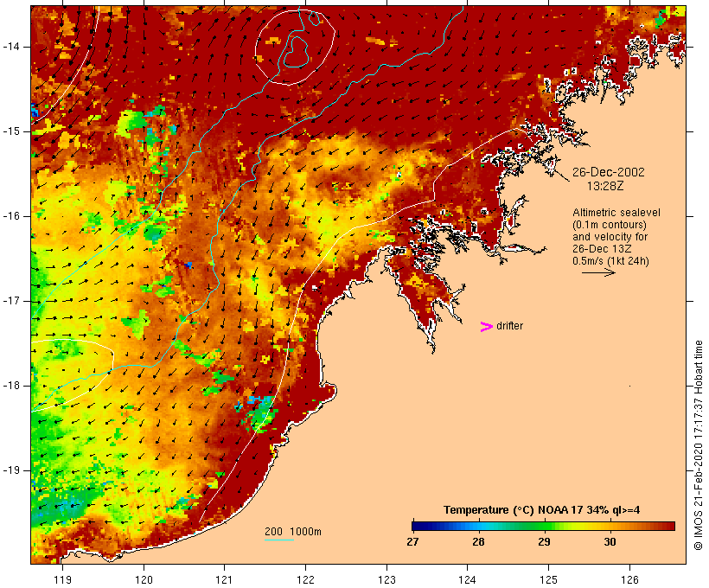The width and height of the screenshot is (709, 588).
Task: Click the longitude axis label '125'
Action: [x=548, y=579]
